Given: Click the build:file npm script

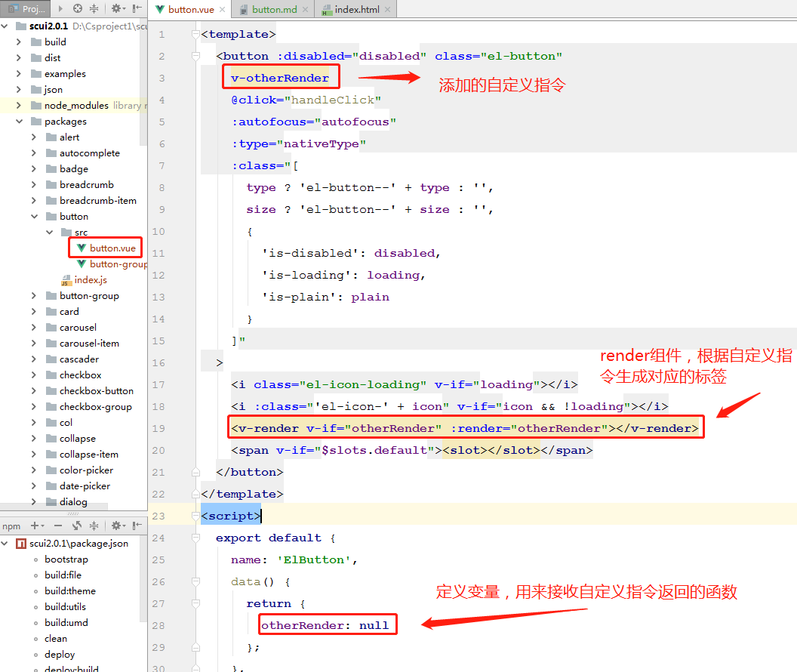Looking at the screenshot, I should (x=63, y=575).
